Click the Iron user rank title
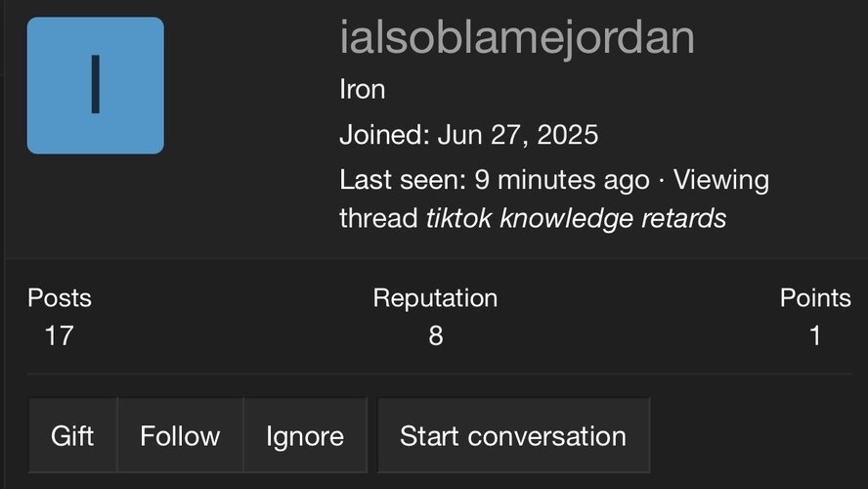Viewport: 868px width, 489px height. [362, 90]
